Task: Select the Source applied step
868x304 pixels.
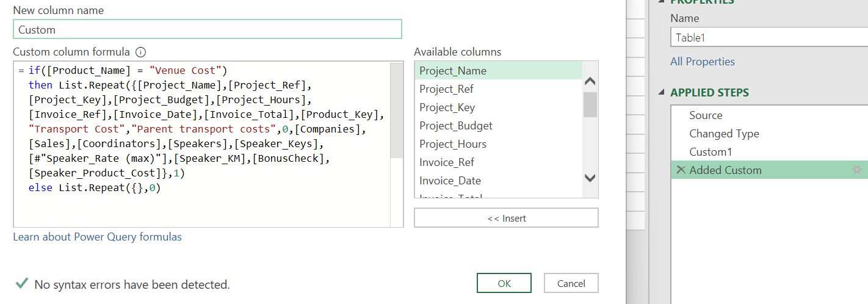Action: [x=769, y=115]
